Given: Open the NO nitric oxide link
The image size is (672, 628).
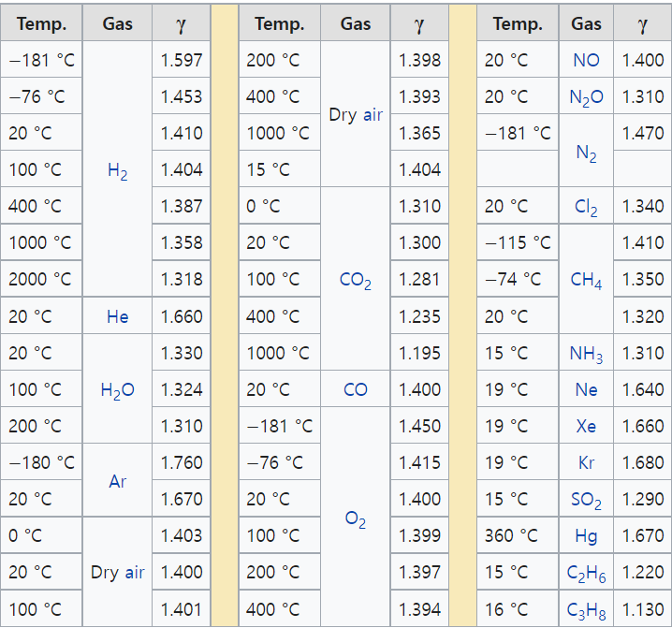Looking at the screenshot, I should [586, 60].
